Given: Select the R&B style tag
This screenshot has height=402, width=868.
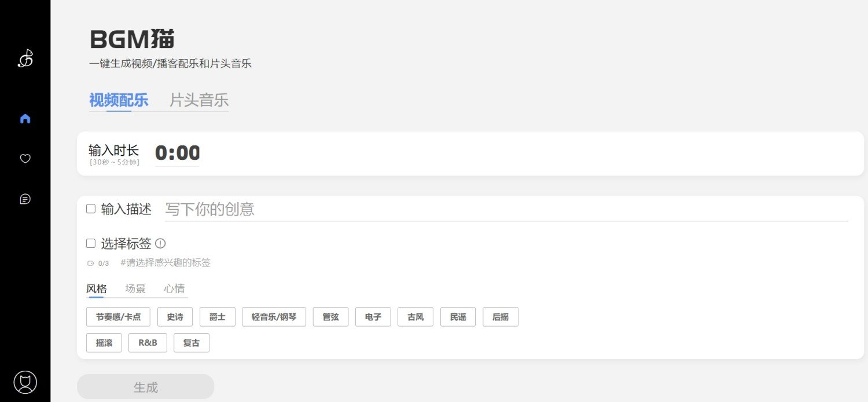Looking at the screenshot, I should point(148,343).
